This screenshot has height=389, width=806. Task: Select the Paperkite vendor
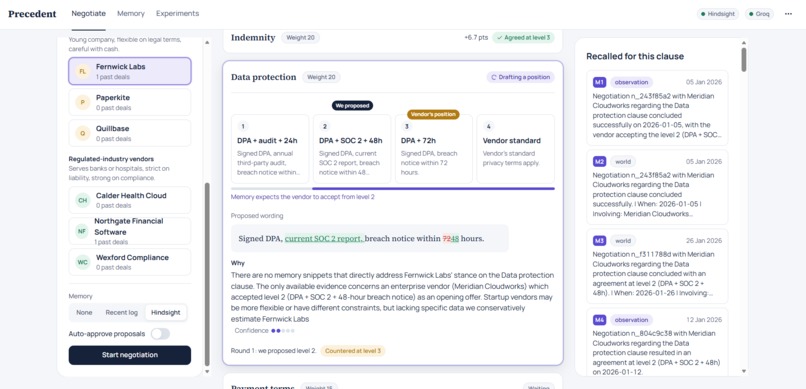[130, 102]
